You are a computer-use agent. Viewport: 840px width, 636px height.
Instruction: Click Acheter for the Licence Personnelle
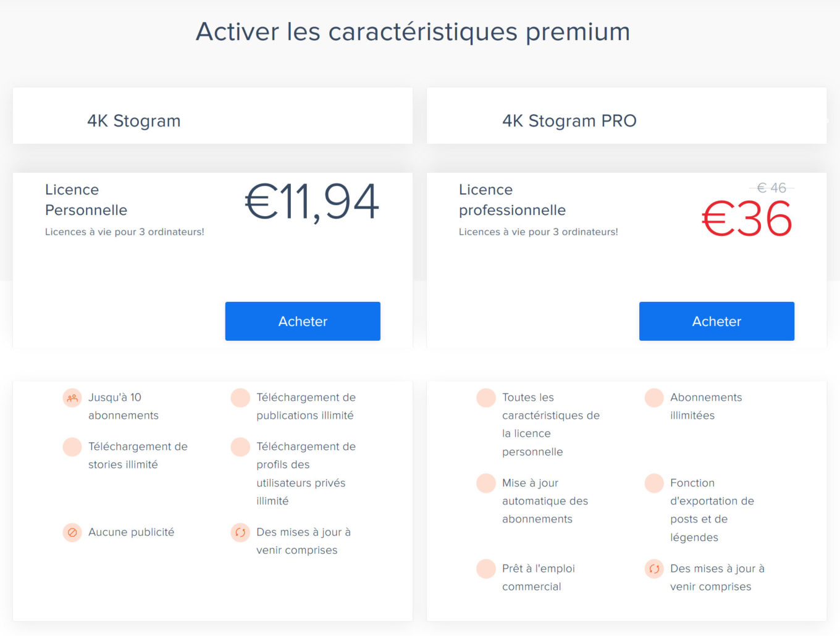pos(302,321)
